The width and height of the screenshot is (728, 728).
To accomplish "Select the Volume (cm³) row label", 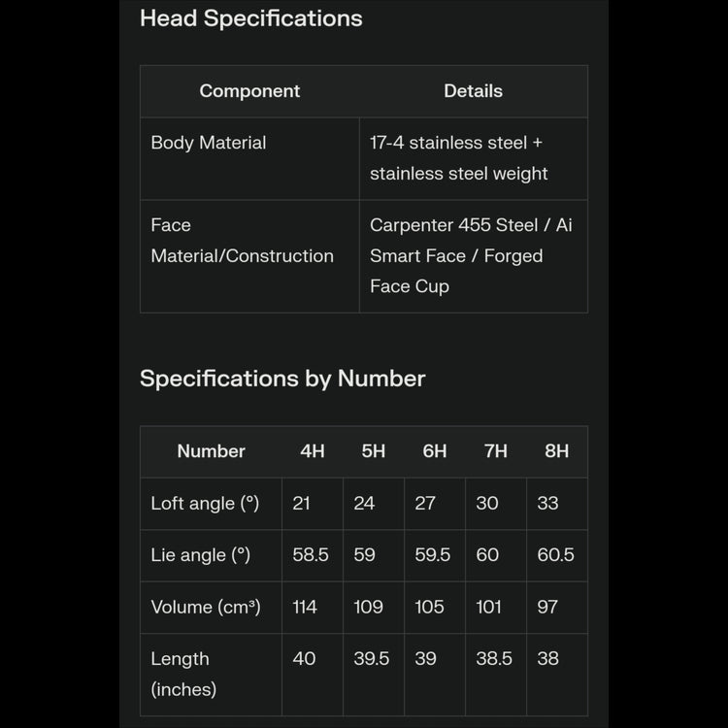I will tap(205, 608).
